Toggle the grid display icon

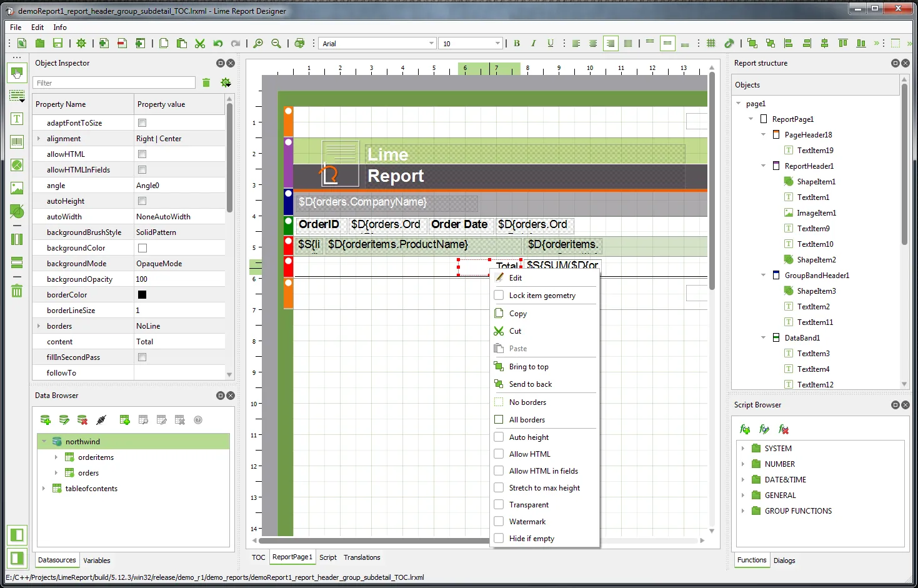coord(711,43)
